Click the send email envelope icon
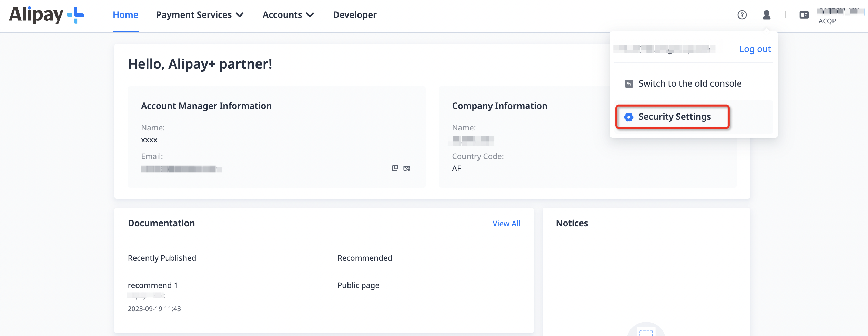The height and width of the screenshot is (336, 868). point(406,168)
